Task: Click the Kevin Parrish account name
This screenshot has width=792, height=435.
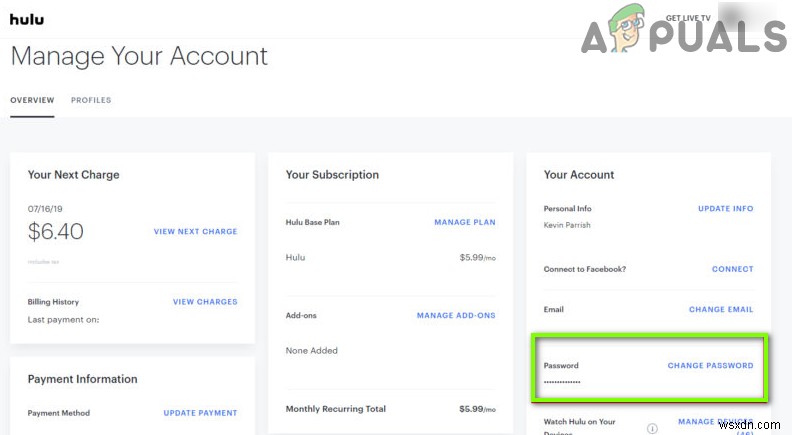Action: (x=567, y=225)
